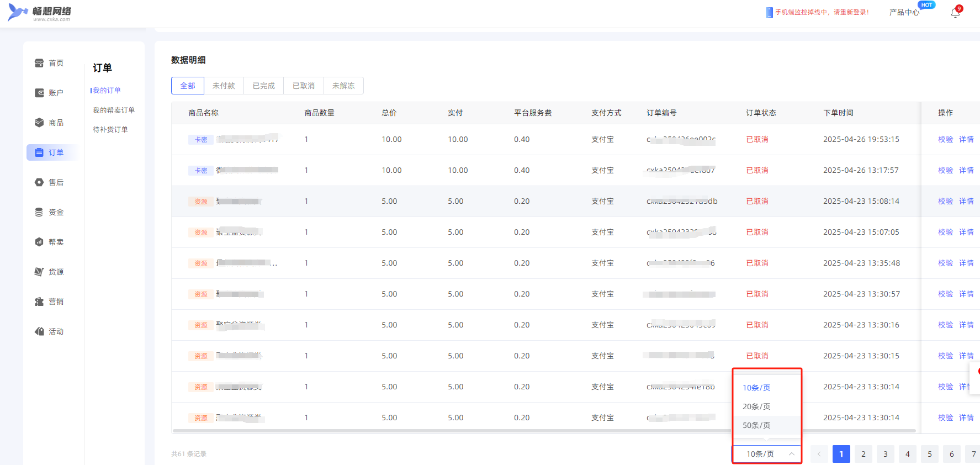Click 数据明细 heading
This screenshot has width=980, height=465.
[x=188, y=60]
